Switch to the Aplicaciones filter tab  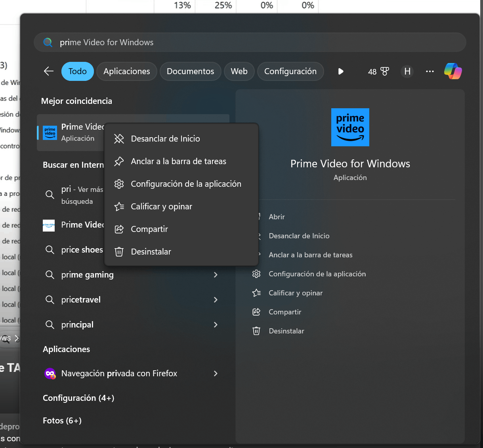[x=127, y=71]
